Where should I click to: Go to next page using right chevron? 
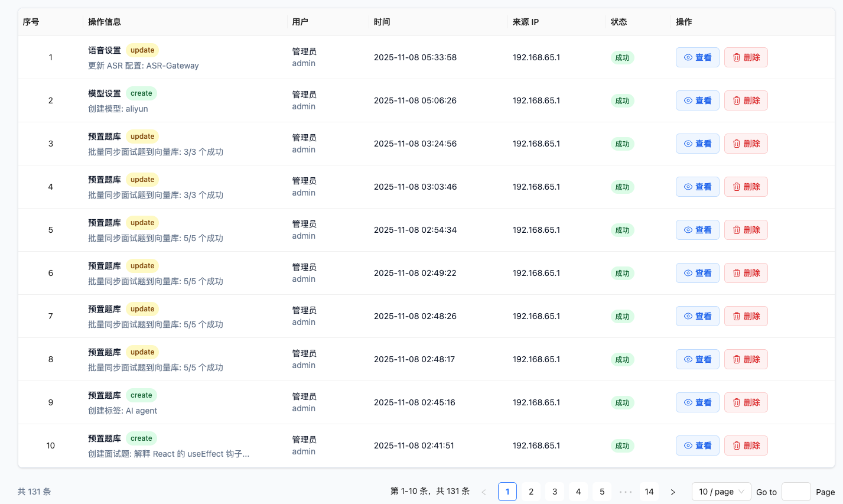[x=673, y=492]
